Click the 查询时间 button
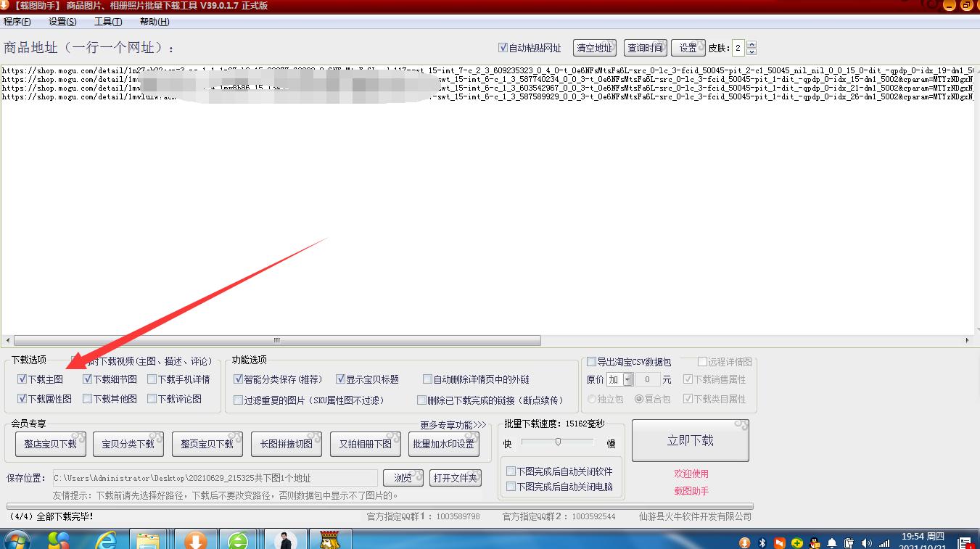 pyautogui.click(x=645, y=48)
